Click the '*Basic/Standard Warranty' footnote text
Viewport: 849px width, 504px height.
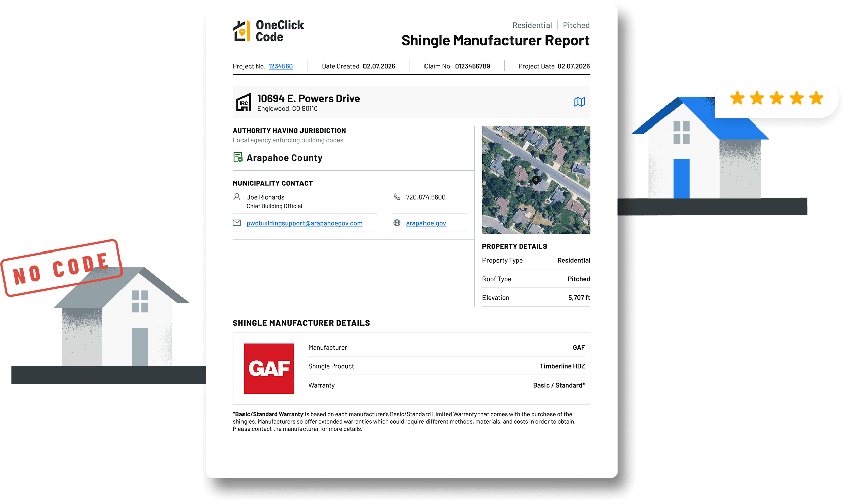(x=268, y=414)
